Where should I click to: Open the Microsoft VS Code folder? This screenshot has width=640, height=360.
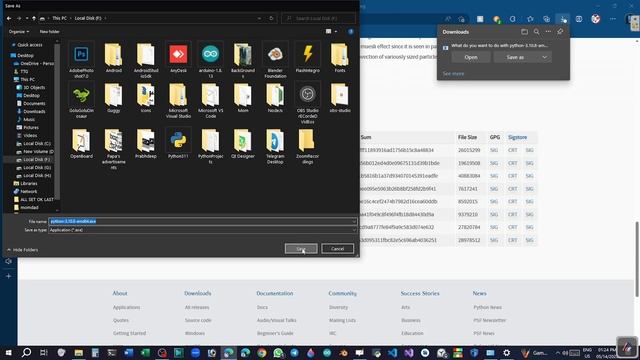[211, 101]
